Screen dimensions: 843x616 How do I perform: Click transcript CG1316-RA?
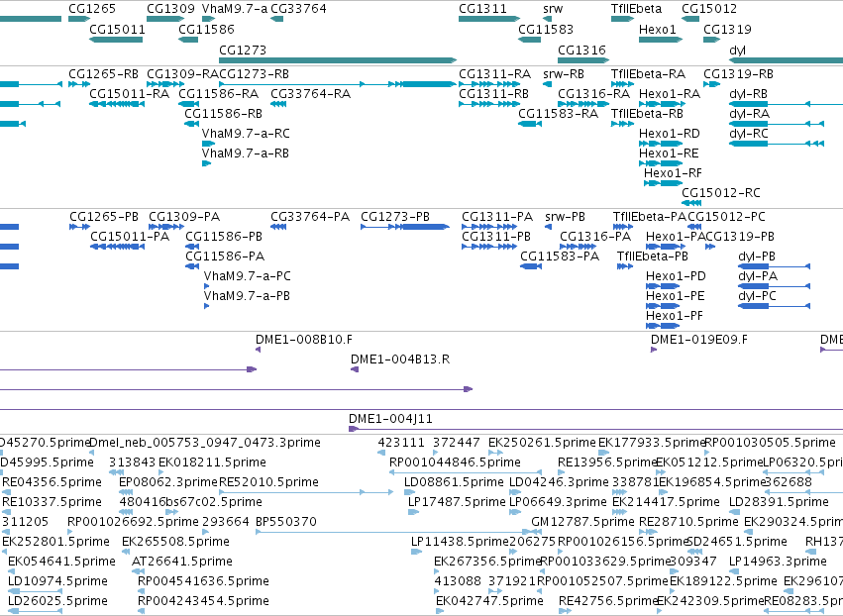pos(593,93)
